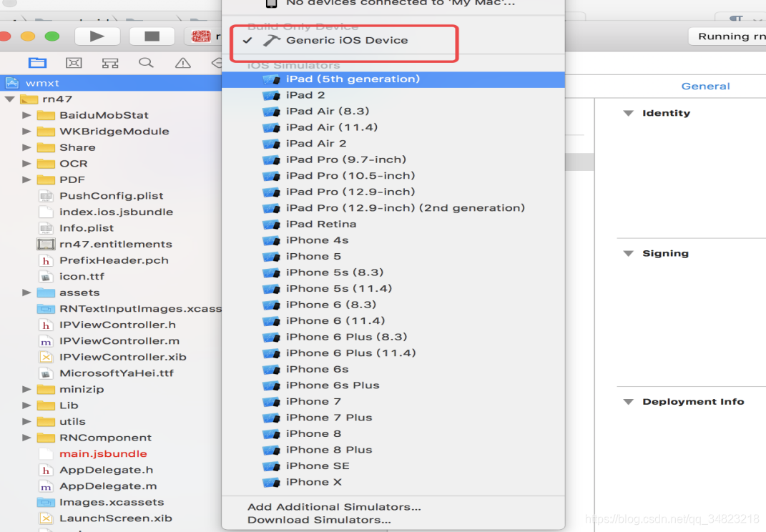Select icon.ttf font file
The height and width of the screenshot is (532, 766).
[x=81, y=277]
